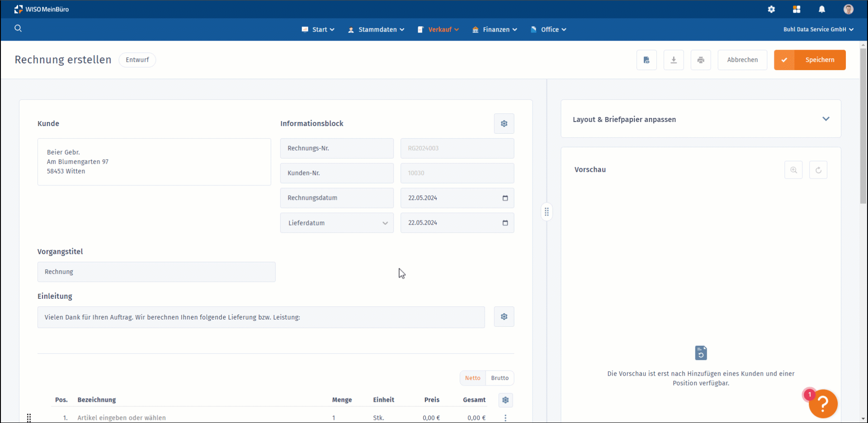The width and height of the screenshot is (868, 423).
Task: Expand Layout & Briefpapier anpassen panel
Action: pyautogui.click(x=826, y=119)
